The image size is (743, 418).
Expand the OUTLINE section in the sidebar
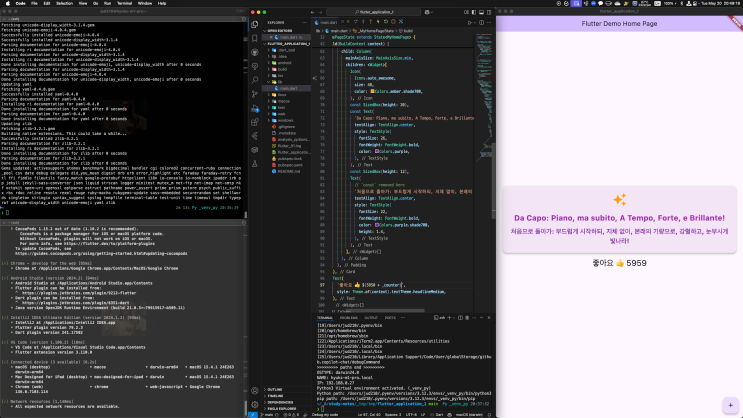275,390
